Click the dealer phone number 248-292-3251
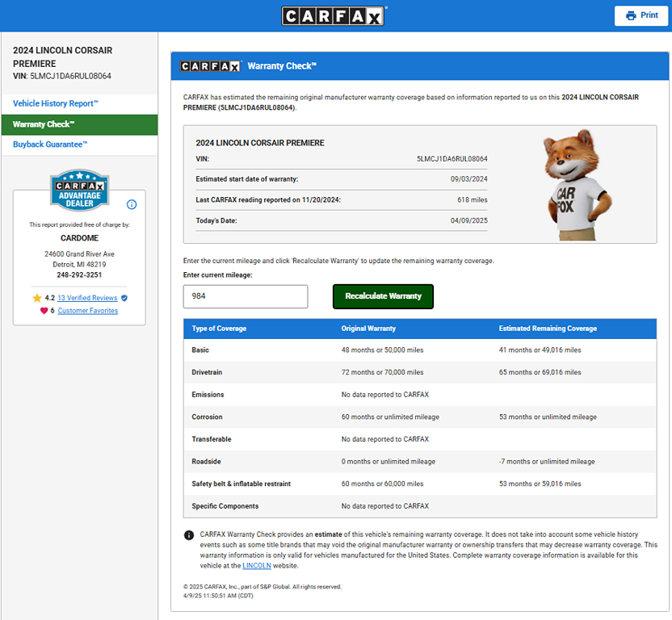The height and width of the screenshot is (620, 672). click(x=79, y=275)
